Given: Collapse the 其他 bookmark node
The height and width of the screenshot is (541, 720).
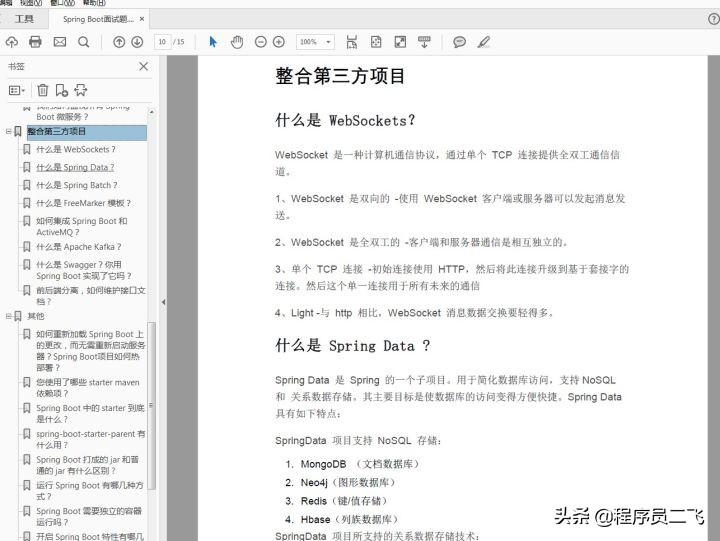Looking at the screenshot, I should click(x=8, y=316).
